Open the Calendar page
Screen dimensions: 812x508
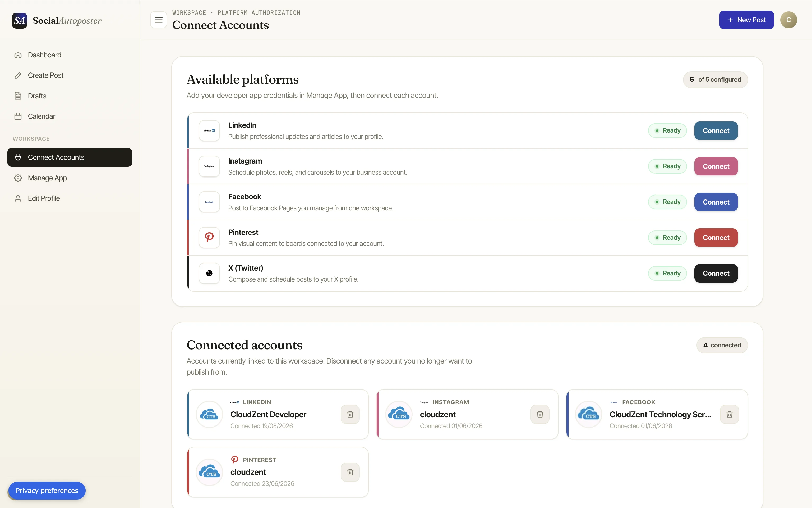(70, 116)
